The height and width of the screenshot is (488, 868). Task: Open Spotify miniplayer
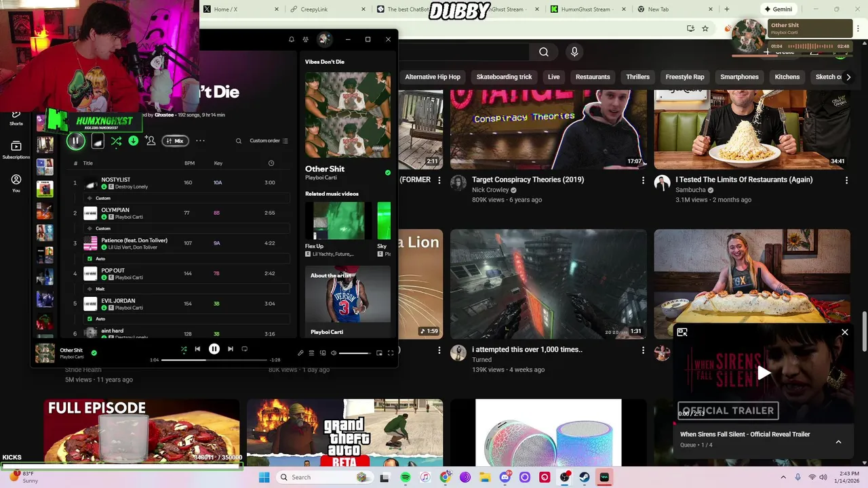(x=379, y=353)
